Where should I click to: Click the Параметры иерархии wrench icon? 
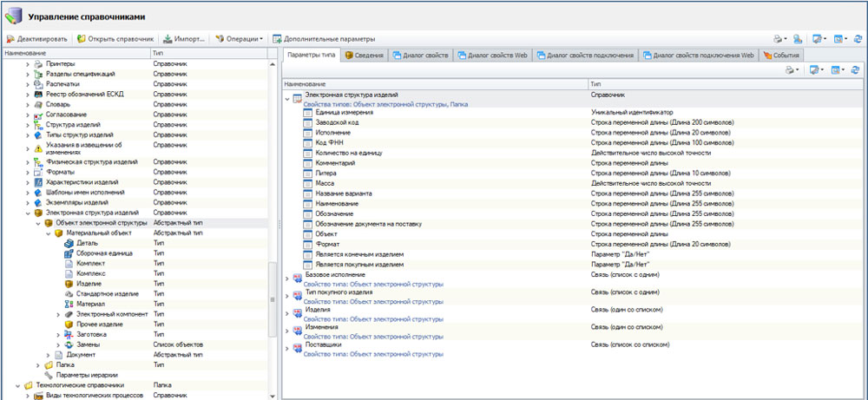tap(49, 375)
